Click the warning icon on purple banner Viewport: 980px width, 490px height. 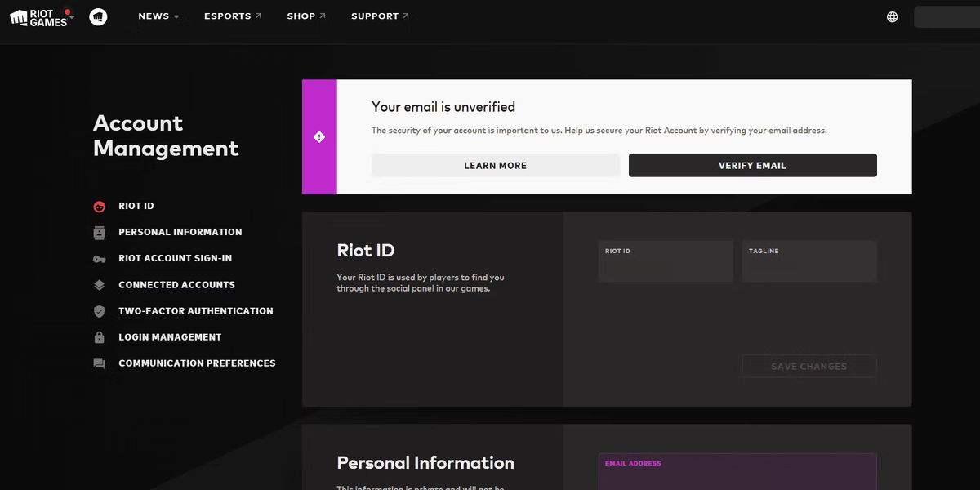click(319, 137)
